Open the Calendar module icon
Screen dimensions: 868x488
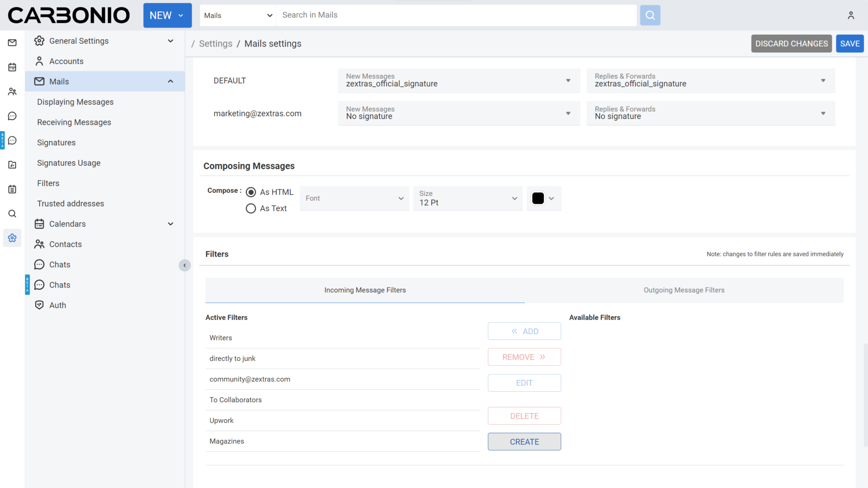pyautogui.click(x=12, y=67)
